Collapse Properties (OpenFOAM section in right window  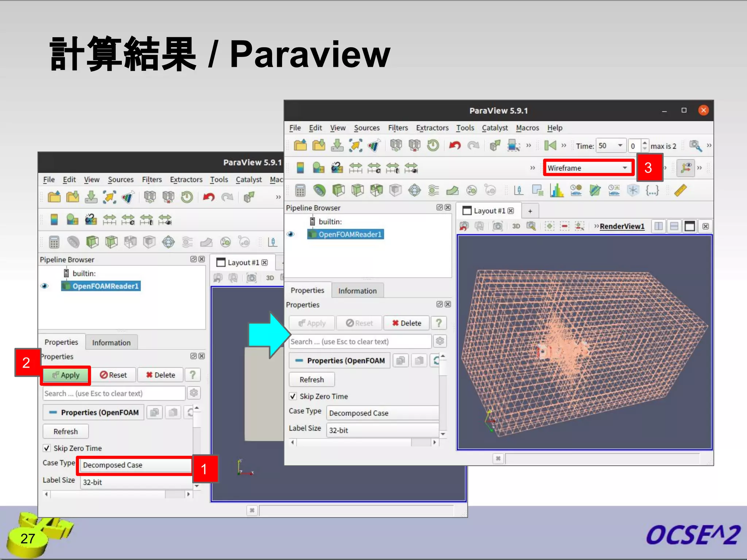pos(340,361)
